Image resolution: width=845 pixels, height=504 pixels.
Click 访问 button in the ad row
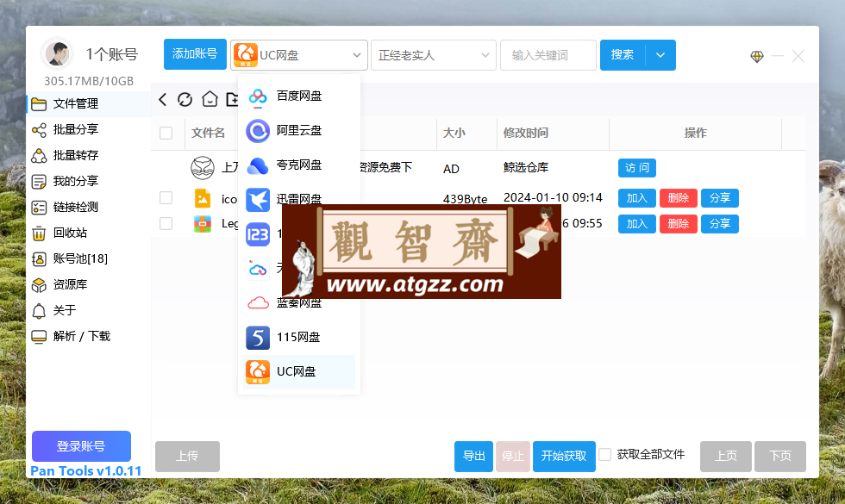tap(637, 168)
